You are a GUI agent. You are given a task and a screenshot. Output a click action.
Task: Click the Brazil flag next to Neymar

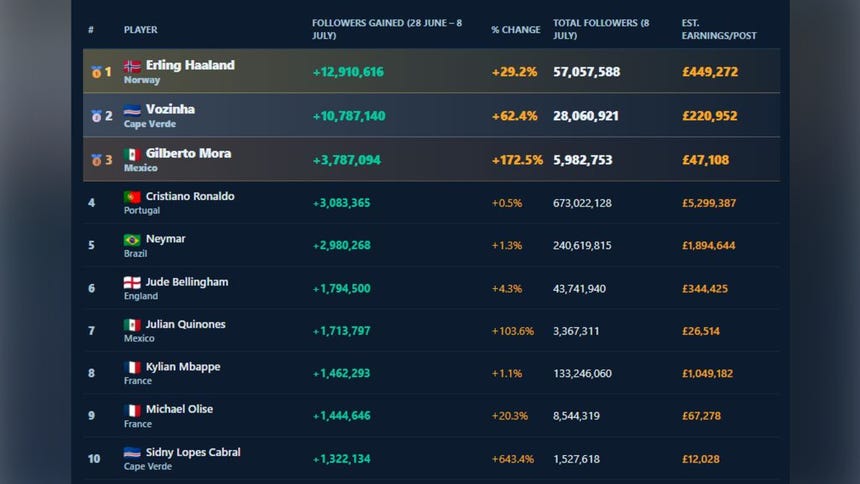[132, 240]
